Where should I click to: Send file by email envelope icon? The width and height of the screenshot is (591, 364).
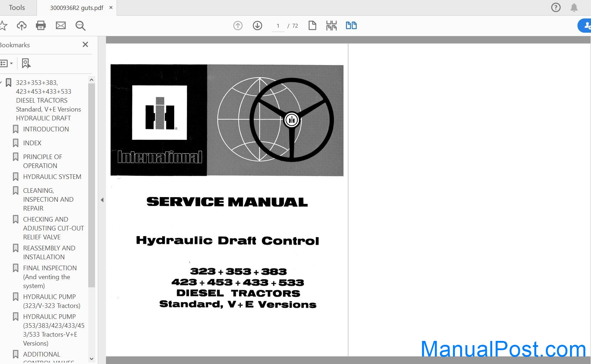click(61, 26)
